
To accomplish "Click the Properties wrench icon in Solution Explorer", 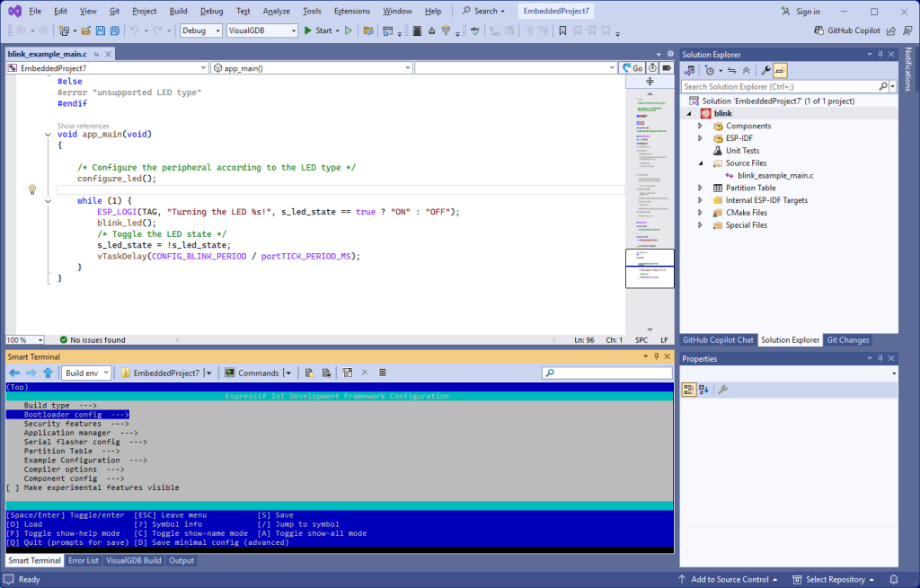I will (765, 70).
